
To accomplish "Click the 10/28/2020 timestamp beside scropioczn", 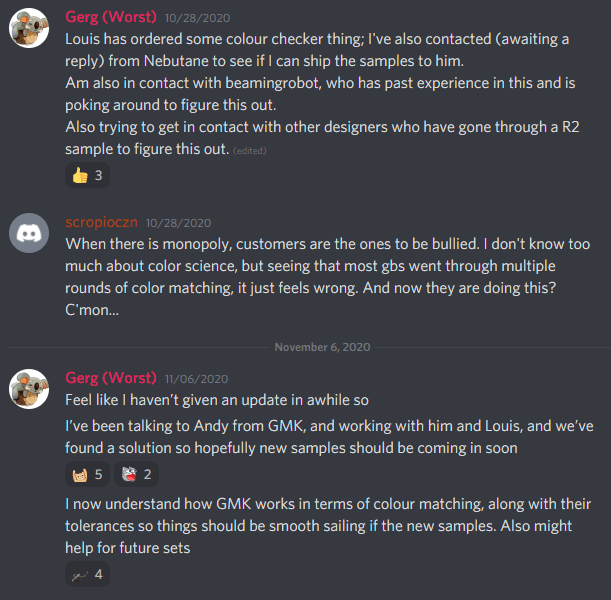I will [176, 222].
